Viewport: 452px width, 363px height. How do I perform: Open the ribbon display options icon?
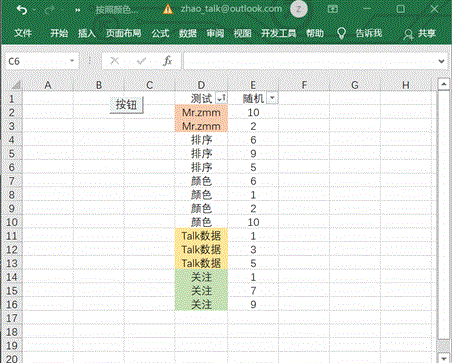pos(332,9)
